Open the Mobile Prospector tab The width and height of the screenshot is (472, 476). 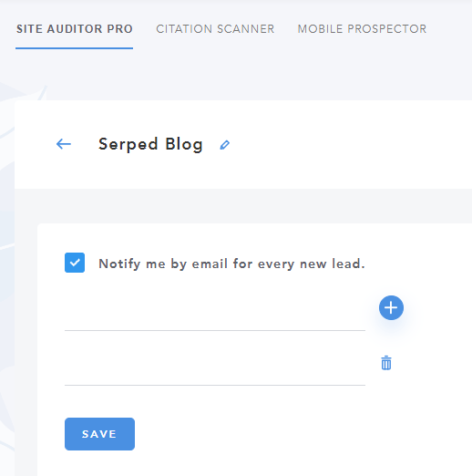pyautogui.click(x=362, y=29)
